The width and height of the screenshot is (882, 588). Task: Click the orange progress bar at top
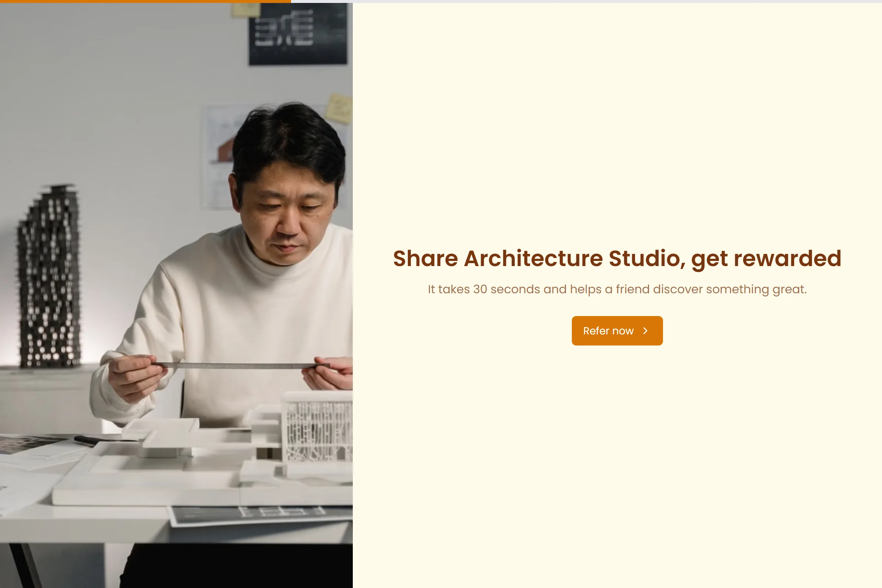146,1
